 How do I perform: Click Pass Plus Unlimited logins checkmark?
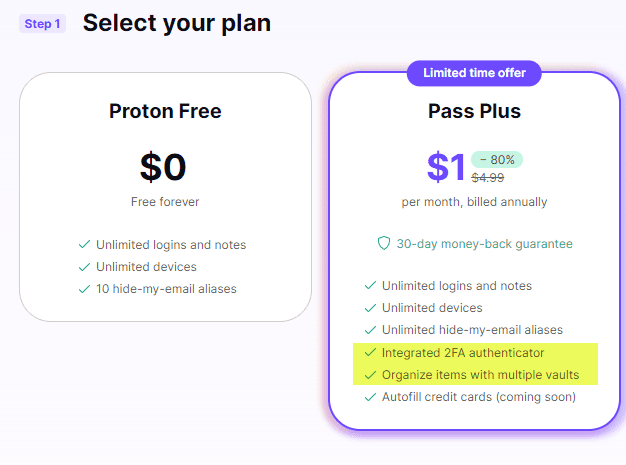370,286
